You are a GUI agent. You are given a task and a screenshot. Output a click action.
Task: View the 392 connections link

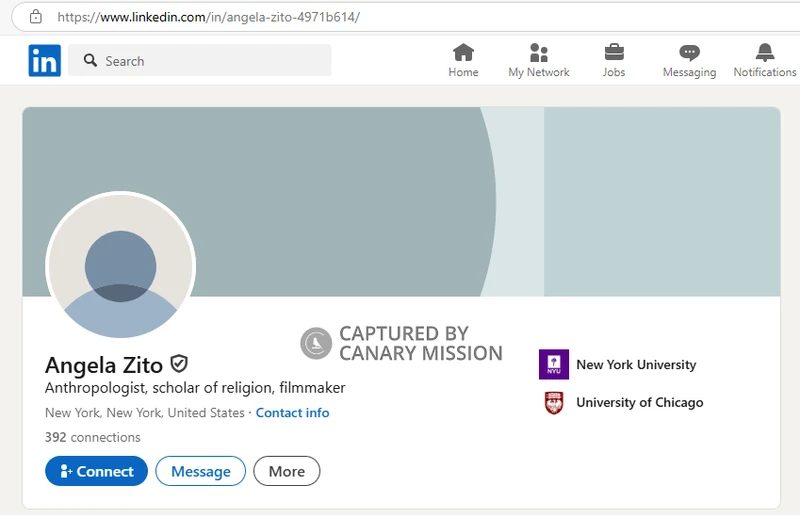(x=92, y=437)
